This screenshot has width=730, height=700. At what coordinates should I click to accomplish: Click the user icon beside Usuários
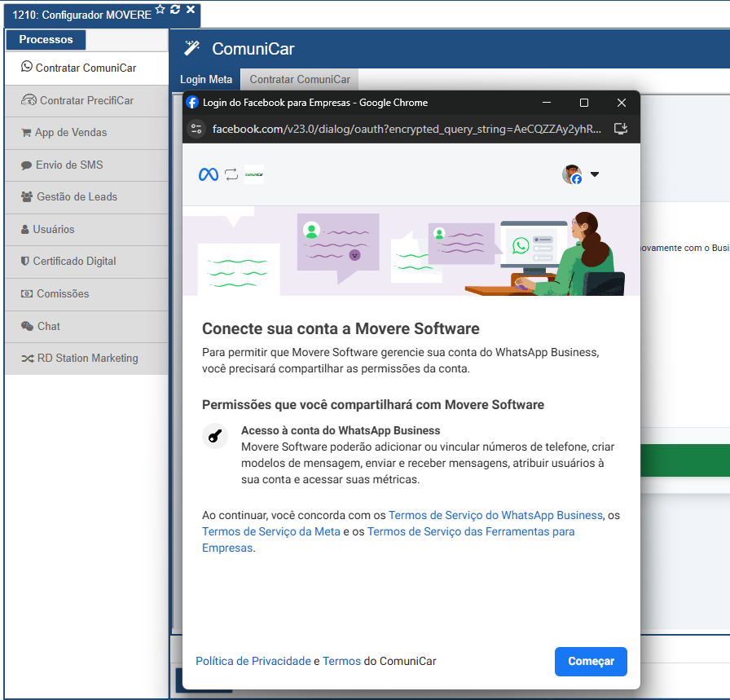(25, 229)
